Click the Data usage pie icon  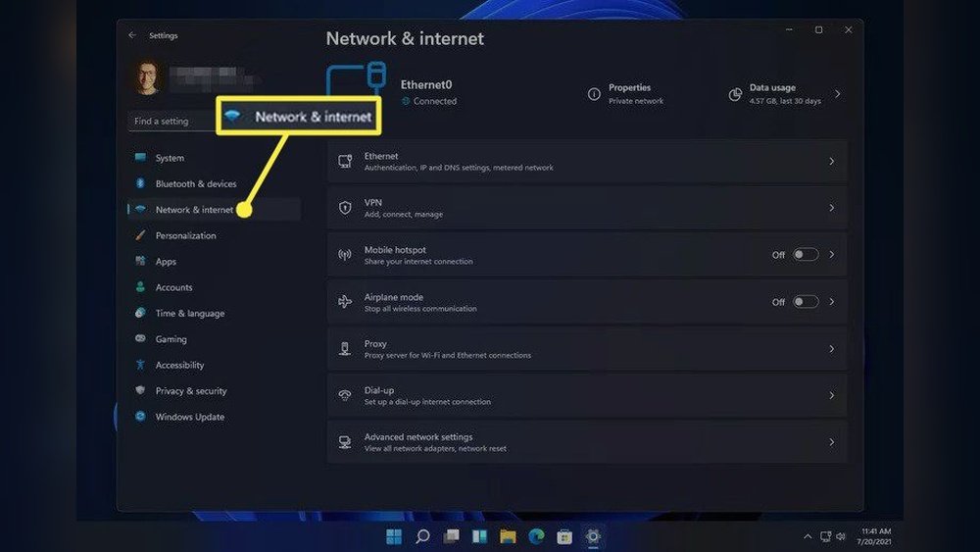coord(735,94)
